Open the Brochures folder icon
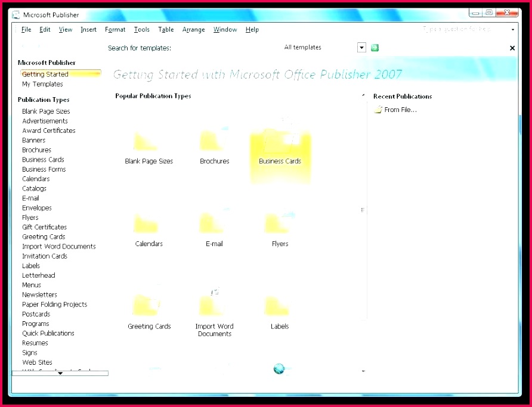The width and height of the screenshot is (532, 407). [x=212, y=140]
